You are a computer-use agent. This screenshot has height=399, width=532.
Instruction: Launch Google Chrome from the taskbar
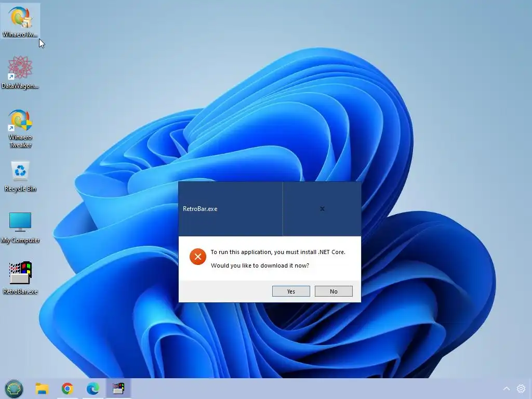point(68,389)
